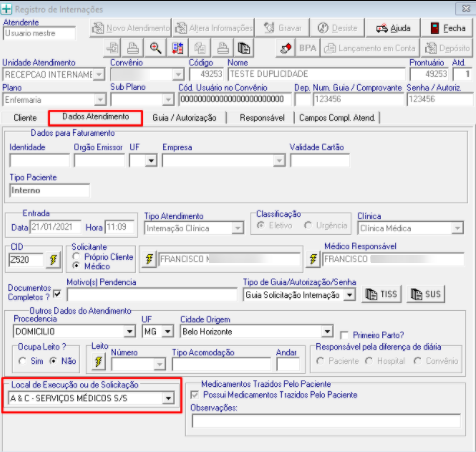Click the Observações text field
This screenshot has height=452, width=476.
(326, 421)
